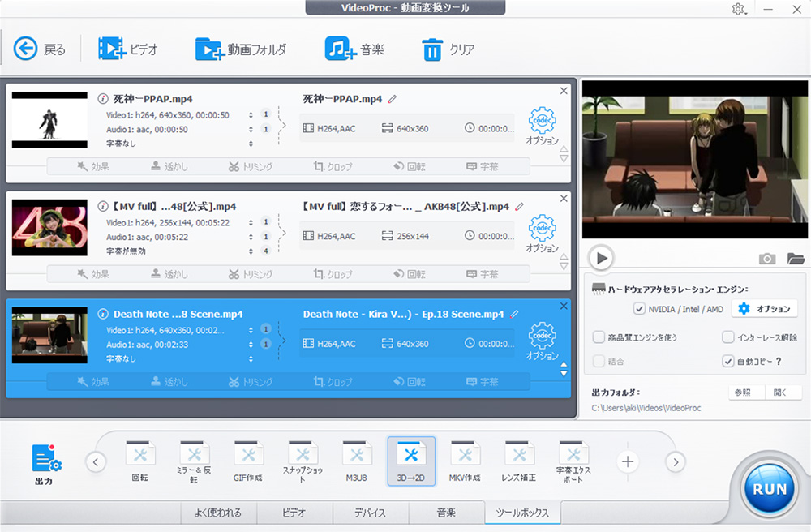The width and height of the screenshot is (811, 532).
Task: Move Death Note item down in list
Action: (x=564, y=373)
